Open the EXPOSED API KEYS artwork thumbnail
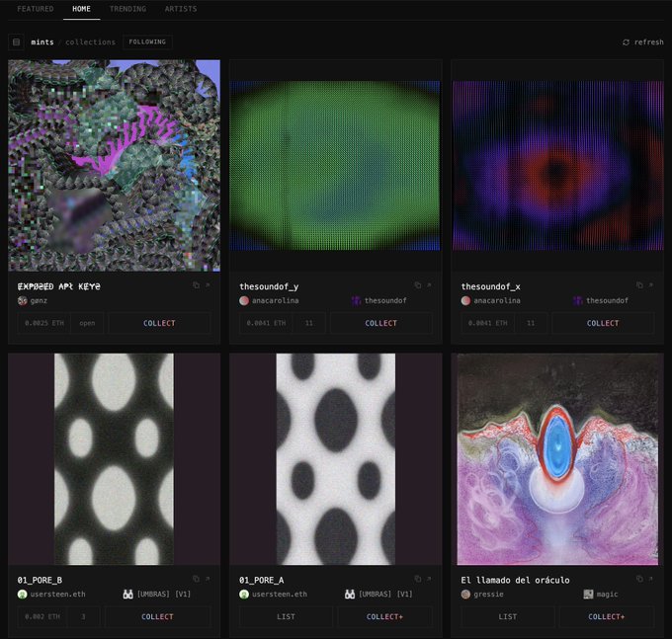This screenshot has height=639, width=672. [114, 165]
